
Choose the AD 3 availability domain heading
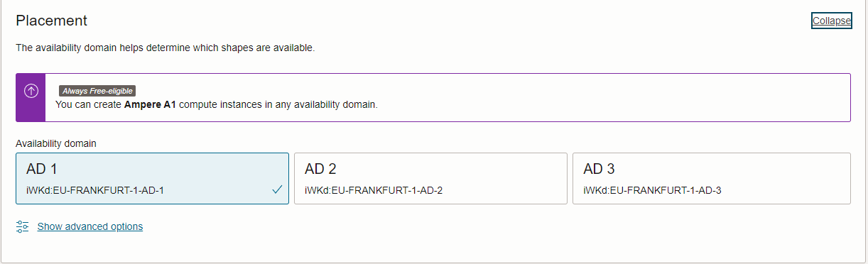(599, 169)
